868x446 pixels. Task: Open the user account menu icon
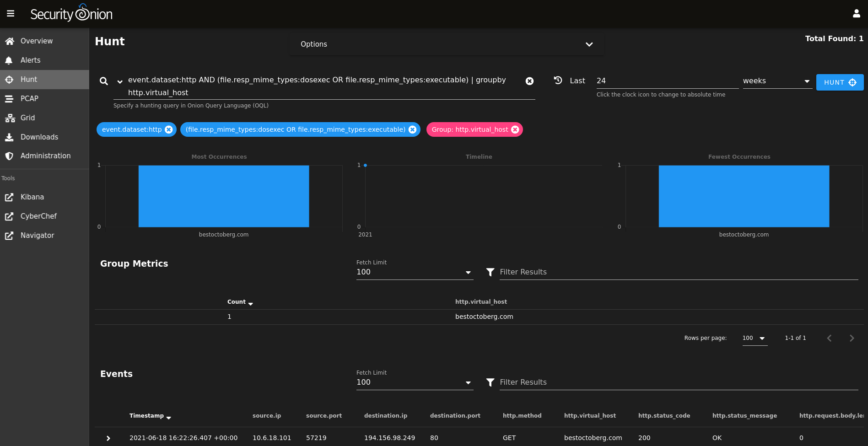(x=857, y=14)
